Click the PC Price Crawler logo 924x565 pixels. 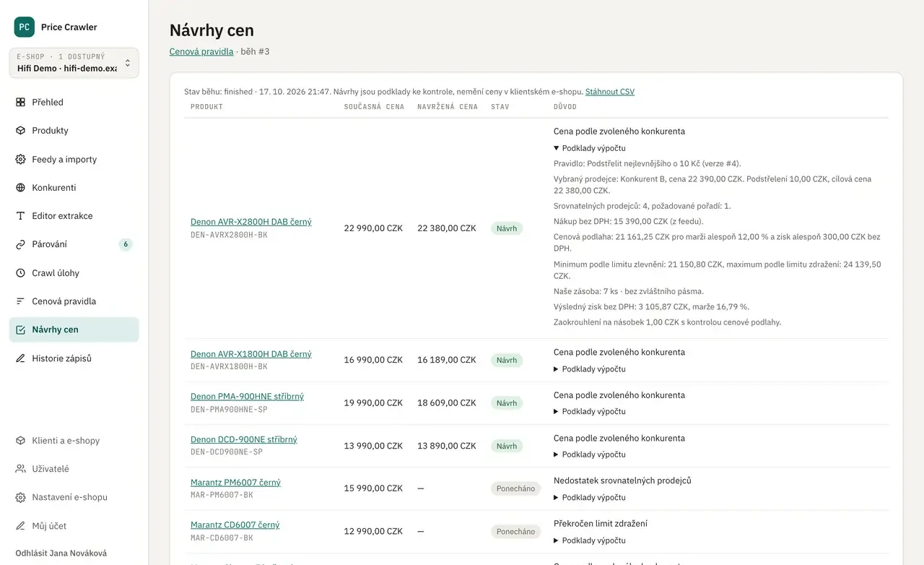point(25,27)
